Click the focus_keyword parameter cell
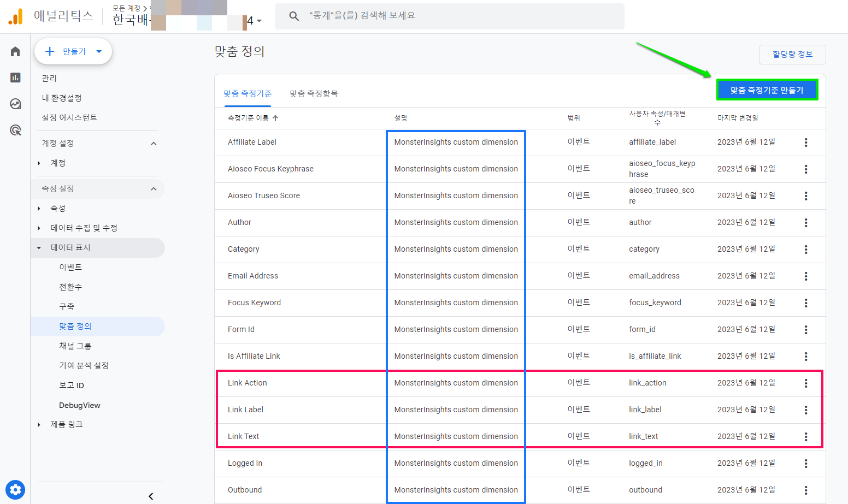Viewport: 848px width, 504px height. pos(655,303)
